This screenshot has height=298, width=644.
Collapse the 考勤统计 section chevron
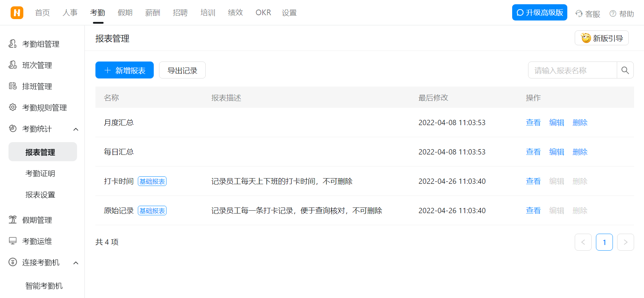click(76, 129)
